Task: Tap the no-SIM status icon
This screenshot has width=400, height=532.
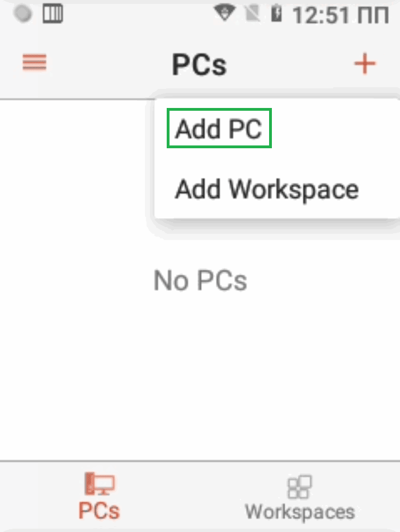Action: [252, 15]
